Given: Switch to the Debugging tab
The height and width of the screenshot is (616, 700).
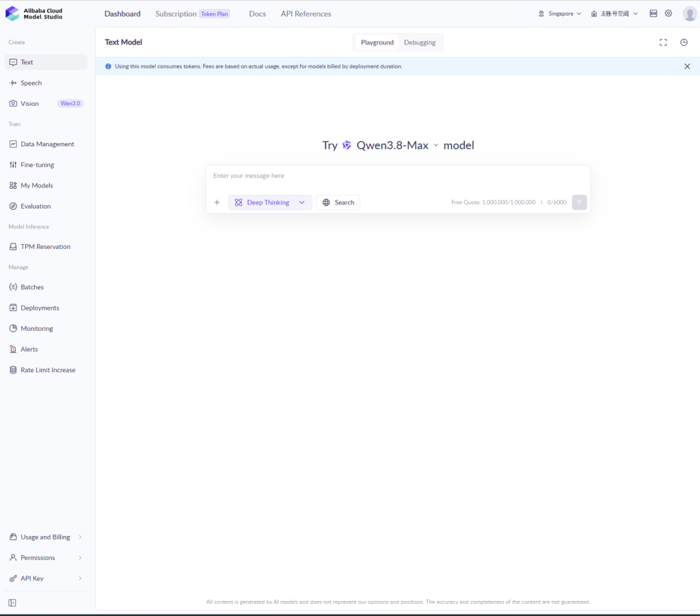Looking at the screenshot, I should coord(420,42).
